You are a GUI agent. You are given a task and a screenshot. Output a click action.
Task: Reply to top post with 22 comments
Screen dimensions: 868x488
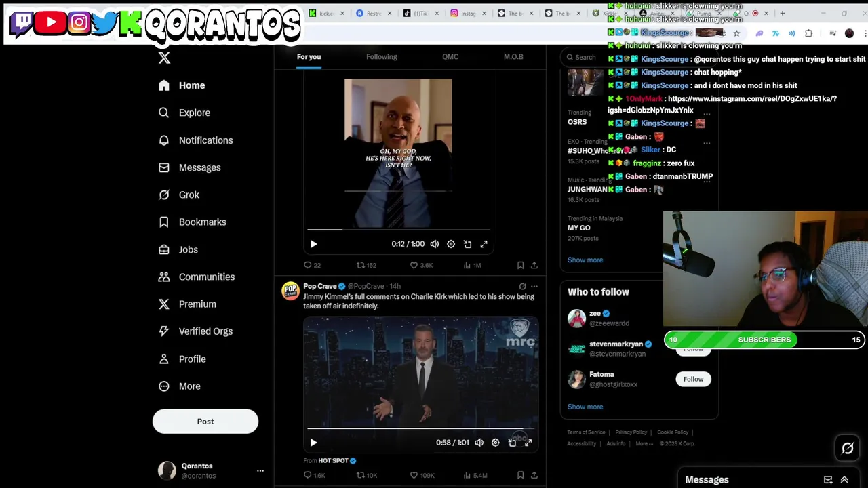[x=313, y=265]
